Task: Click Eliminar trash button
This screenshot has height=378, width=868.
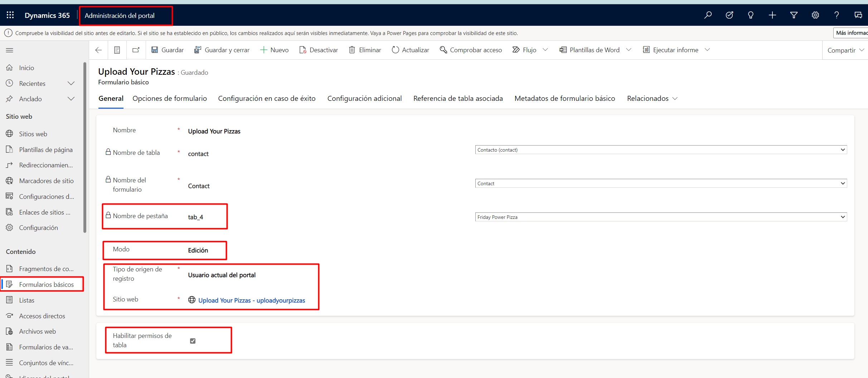Action: (x=365, y=50)
